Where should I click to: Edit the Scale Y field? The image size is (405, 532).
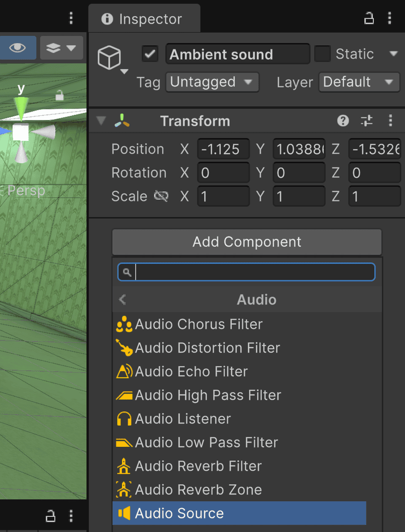coord(299,196)
